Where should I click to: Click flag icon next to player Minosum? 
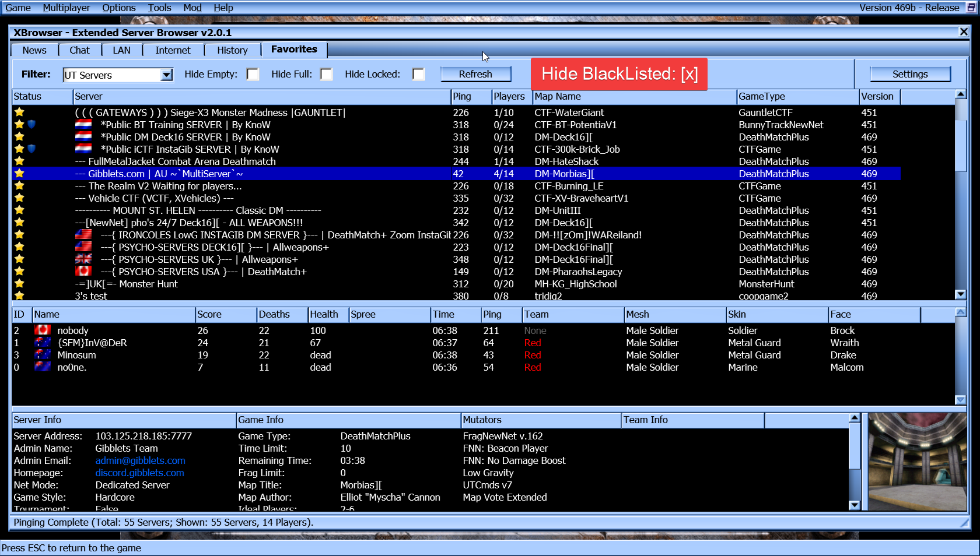43,354
